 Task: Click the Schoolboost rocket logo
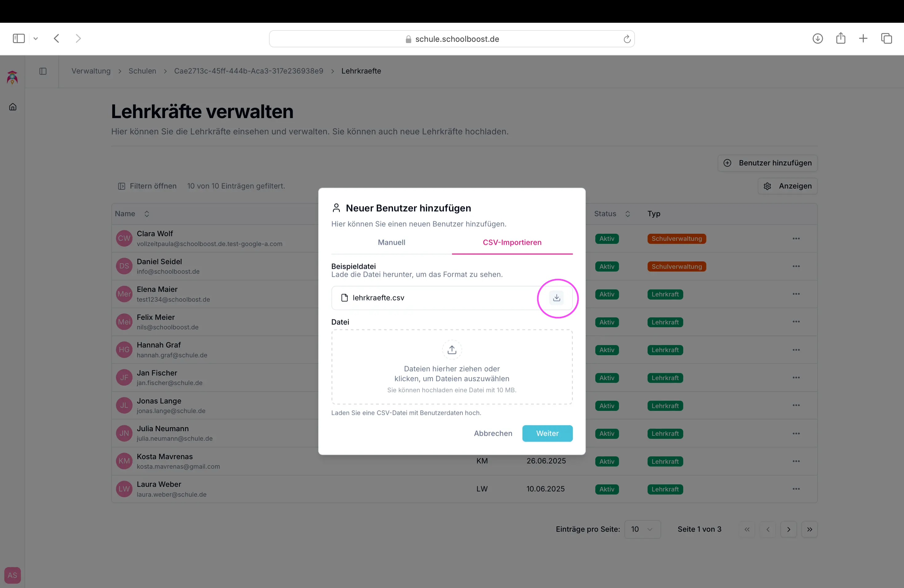pyautogui.click(x=13, y=77)
